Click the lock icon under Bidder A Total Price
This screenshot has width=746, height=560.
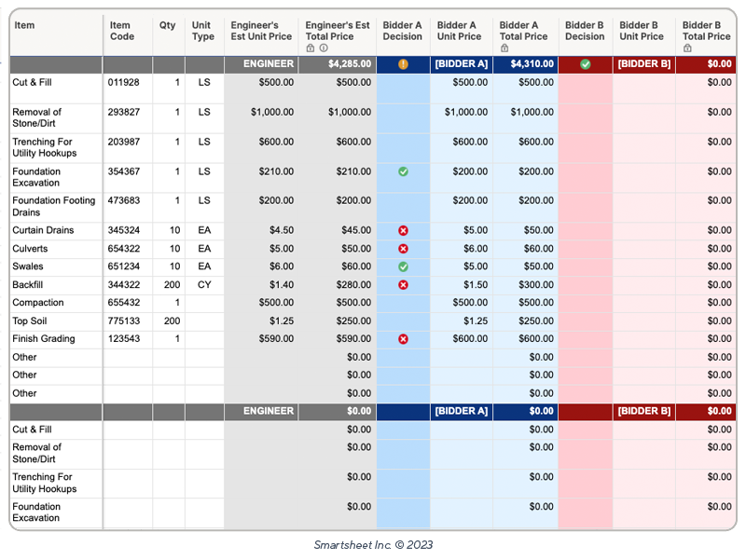(x=504, y=48)
